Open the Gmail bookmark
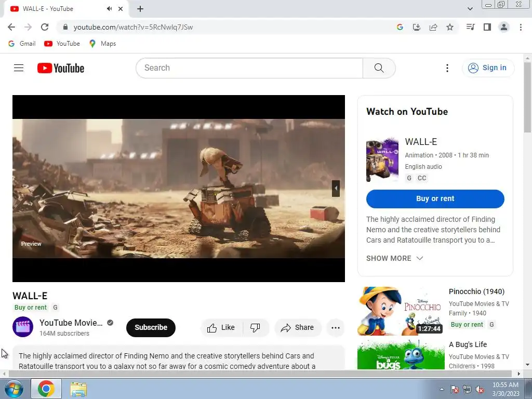Viewport: 532px width, 399px height. pos(22,44)
